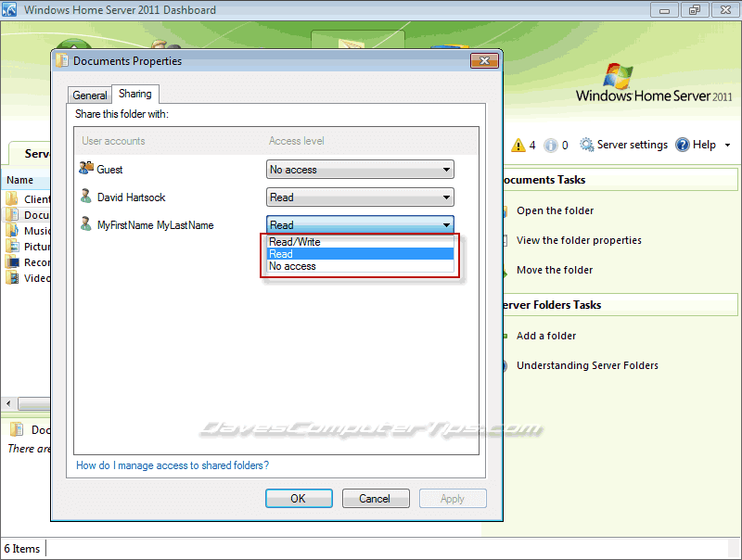Open informational alerts icon showing 0
The height and width of the screenshot is (560, 742).
coord(550,146)
